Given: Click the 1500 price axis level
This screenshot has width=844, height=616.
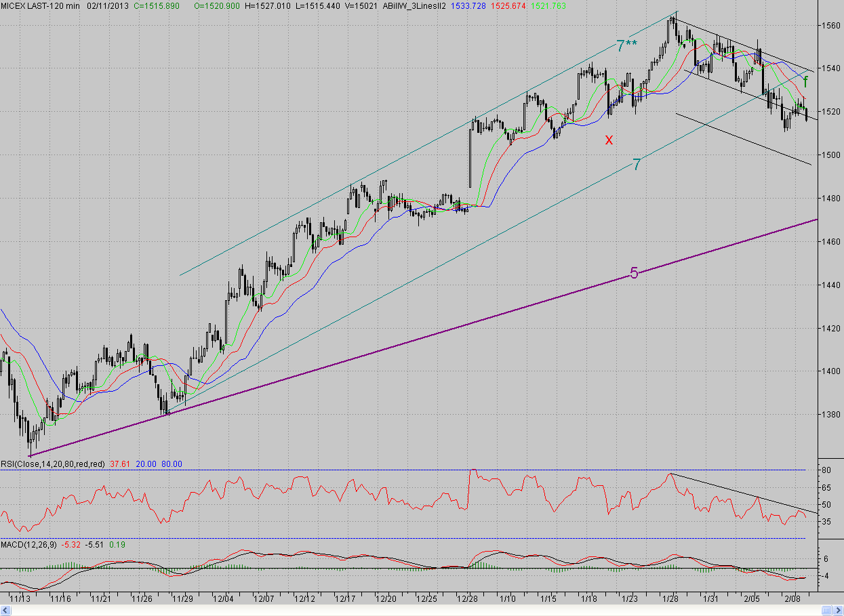Looking at the screenshot, I should click(831, 155).
